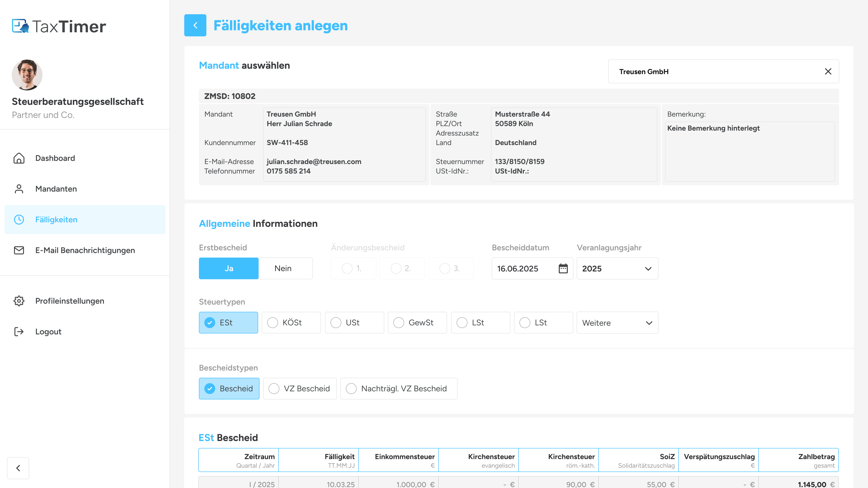Click the Kirchensteuer röm.-kath. column header
Viewport: 868px width, 488px height.
pos(559,460)
